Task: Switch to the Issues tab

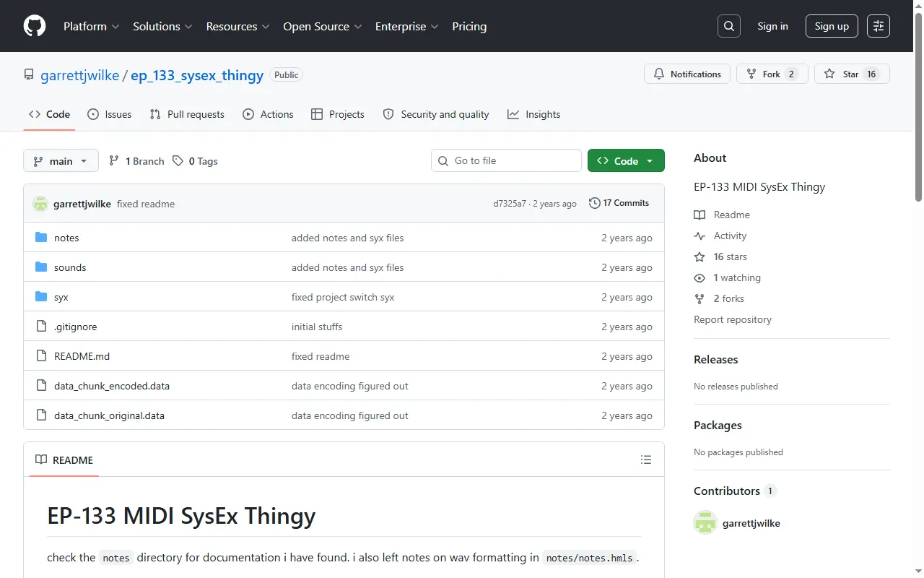Action: pyautogui.click(x=110, y=114)
